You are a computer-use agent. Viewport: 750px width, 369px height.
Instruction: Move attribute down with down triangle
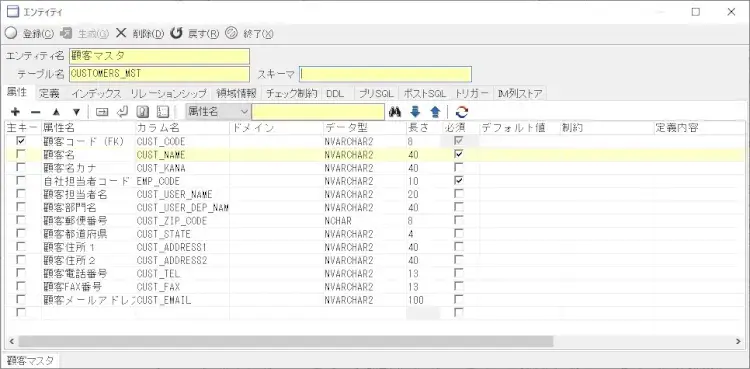76,112
